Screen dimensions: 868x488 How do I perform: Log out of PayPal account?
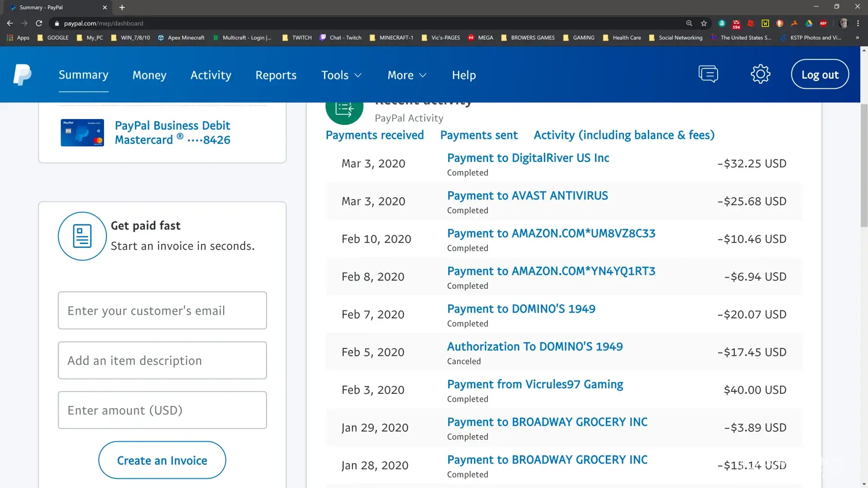point(820,75)
